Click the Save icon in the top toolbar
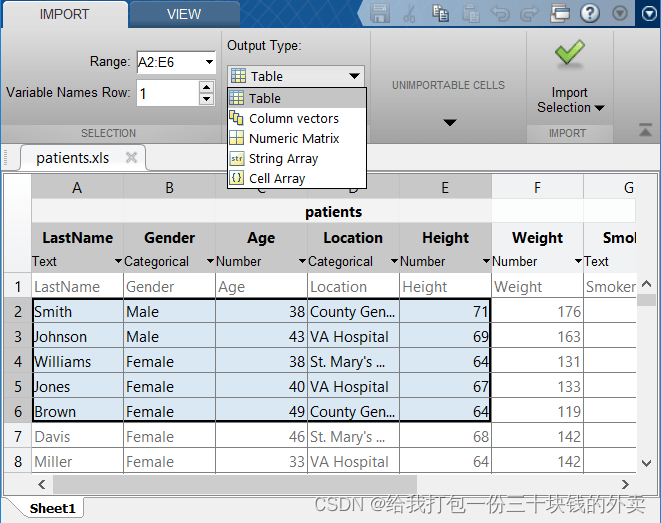 (379, 13)
